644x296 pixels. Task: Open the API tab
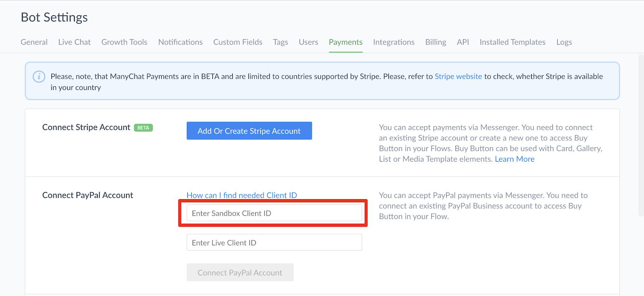(x=463, y=42)
